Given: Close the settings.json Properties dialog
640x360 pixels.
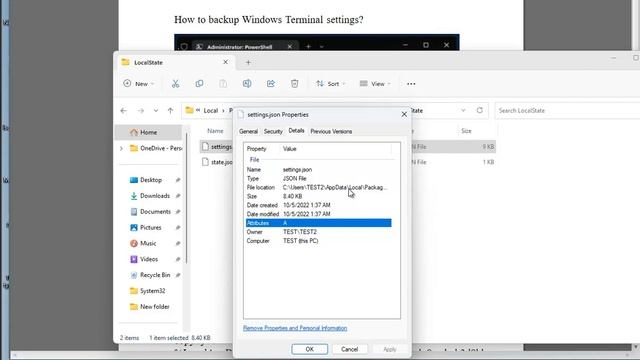Looking at the screenshot, I should [404, 114].
